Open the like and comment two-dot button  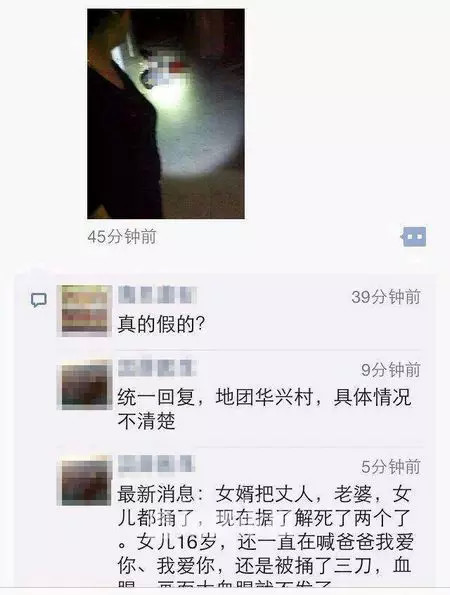414,237
